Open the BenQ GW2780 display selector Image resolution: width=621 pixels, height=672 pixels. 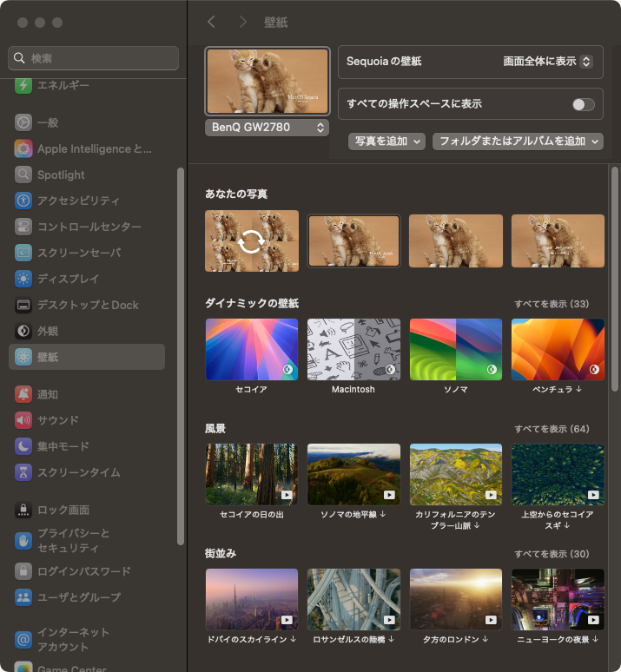pyautogui.click(x=268, y=128)
